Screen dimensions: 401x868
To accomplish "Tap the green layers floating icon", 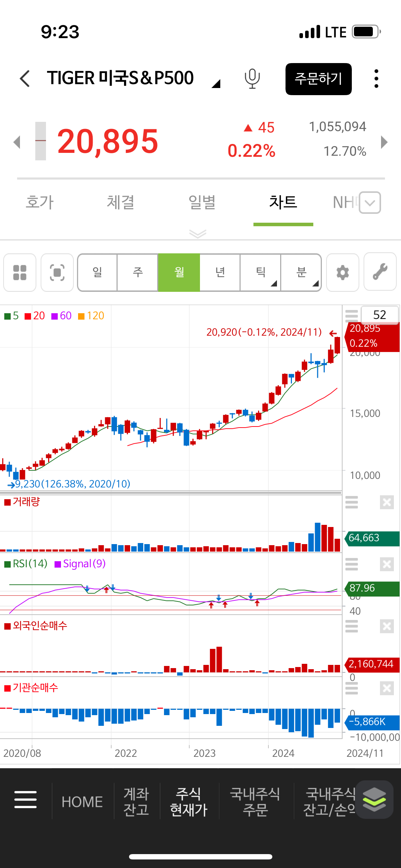I will click(374, 799).
